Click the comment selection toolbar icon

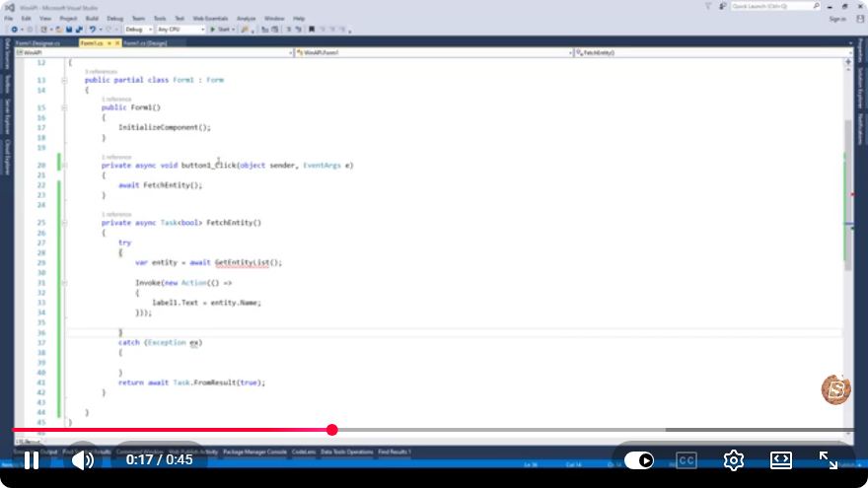coord(288,30)
